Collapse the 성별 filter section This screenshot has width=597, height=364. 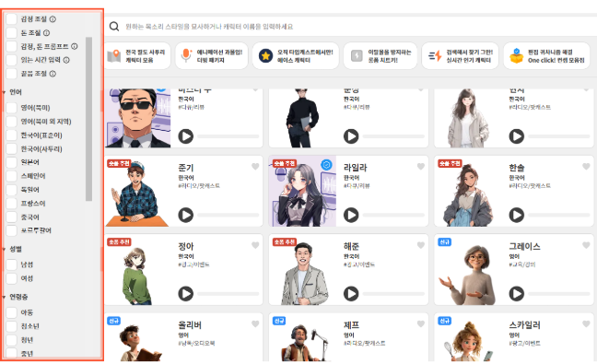[5, 250]
